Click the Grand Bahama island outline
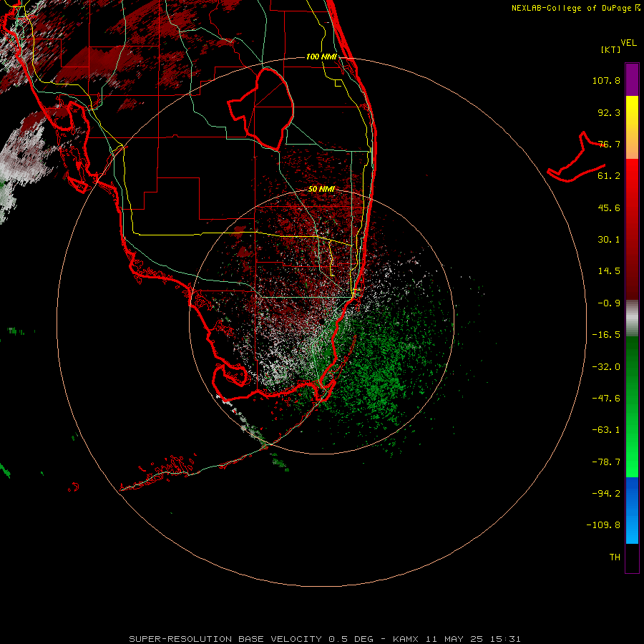 pyautogui.click(x=576, y=157)
